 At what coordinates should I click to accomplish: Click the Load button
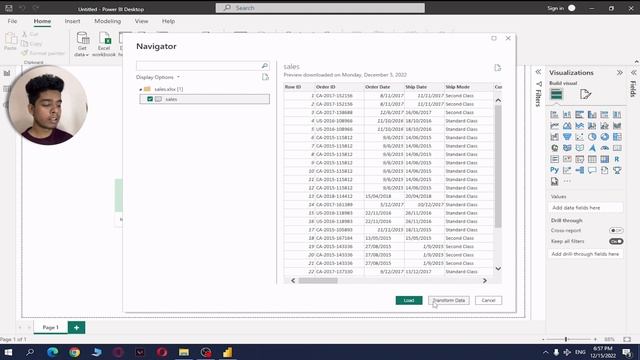pyautogui.click(x=409, y=300)
